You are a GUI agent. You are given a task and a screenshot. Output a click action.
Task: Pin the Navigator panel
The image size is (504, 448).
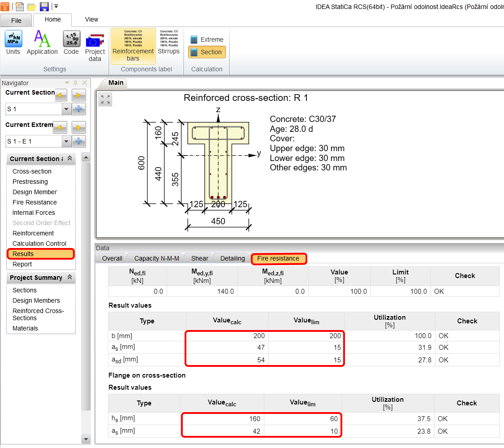point(75,83)
